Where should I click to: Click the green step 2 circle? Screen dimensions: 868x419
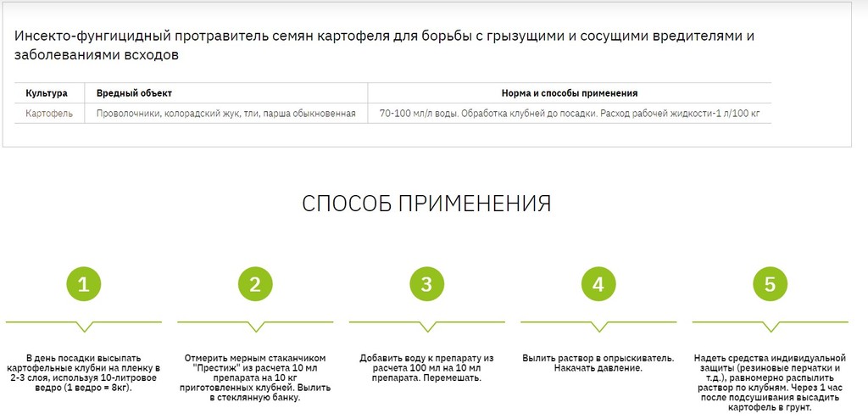point(255,284)
